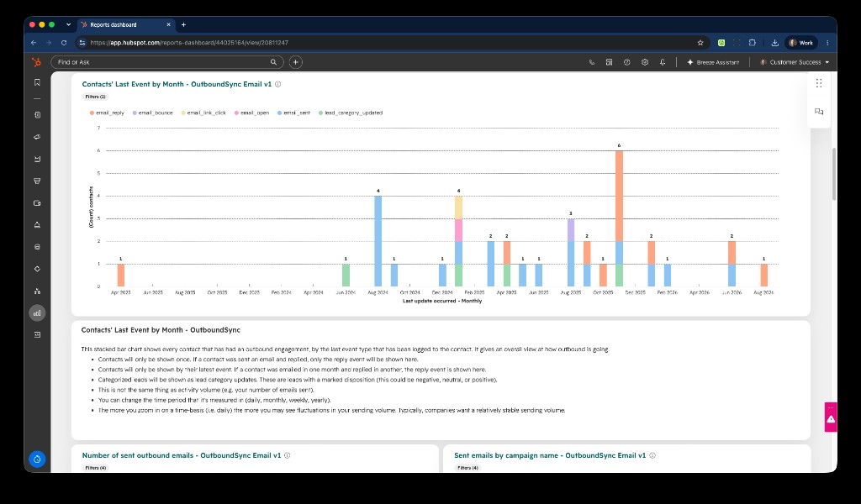Image resolution: width=861 pixels, height=504 pixels.
Task: Expand Filters (4) on Sent emails by campaign
Action: 467,468
